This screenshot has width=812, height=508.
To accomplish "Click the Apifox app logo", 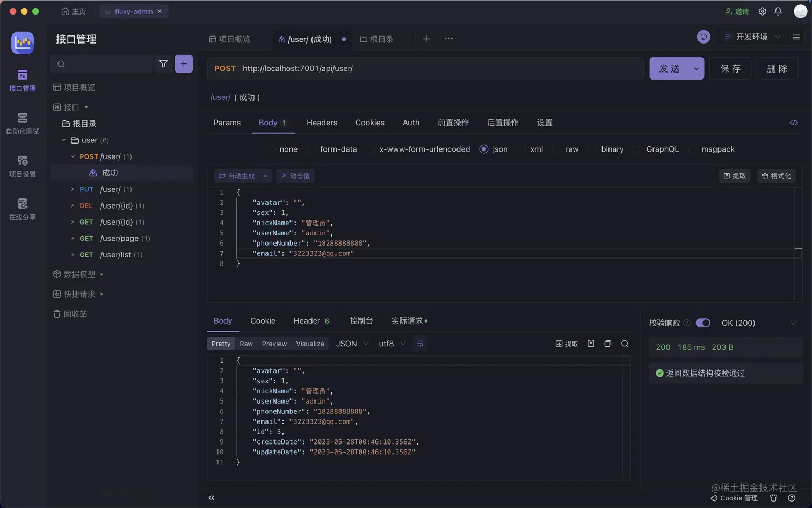I will [23, 42].
